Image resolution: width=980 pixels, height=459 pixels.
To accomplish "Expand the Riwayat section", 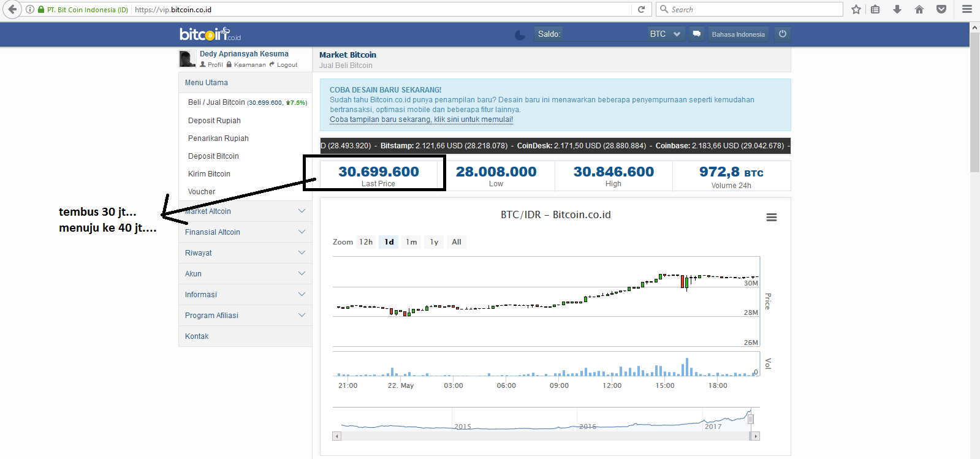I will (x=245, y=253).
